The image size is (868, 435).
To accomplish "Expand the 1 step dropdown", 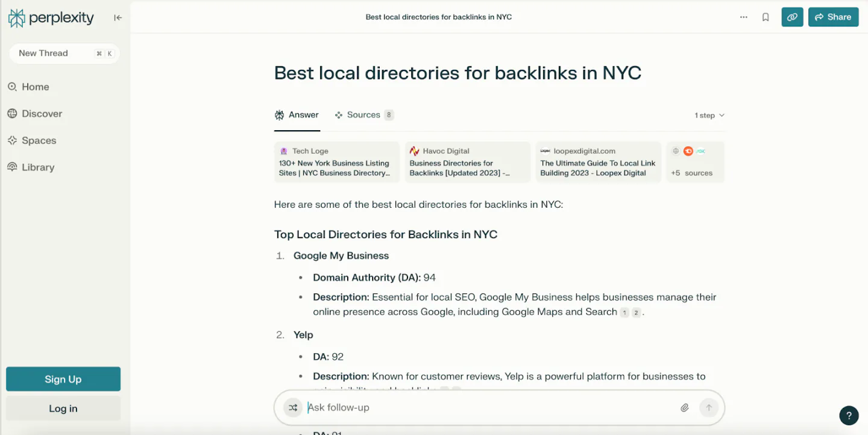I will 709,115.
